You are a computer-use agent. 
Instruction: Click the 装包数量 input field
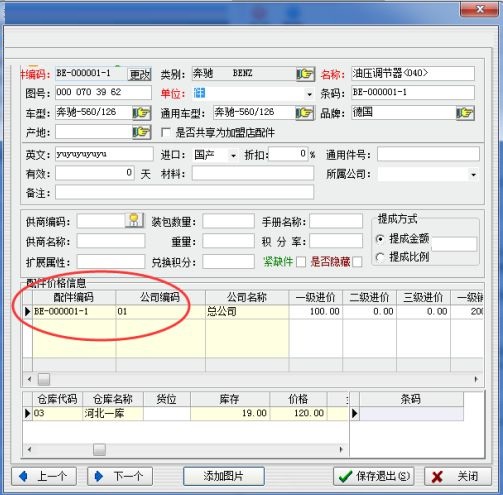tap(228, 221)
